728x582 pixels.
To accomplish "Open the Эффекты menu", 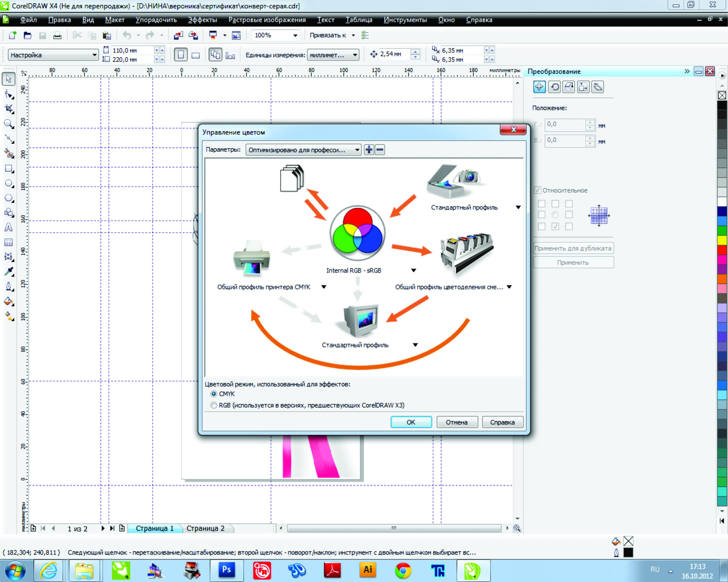I will pyautogui.click(x=202, y=20).
